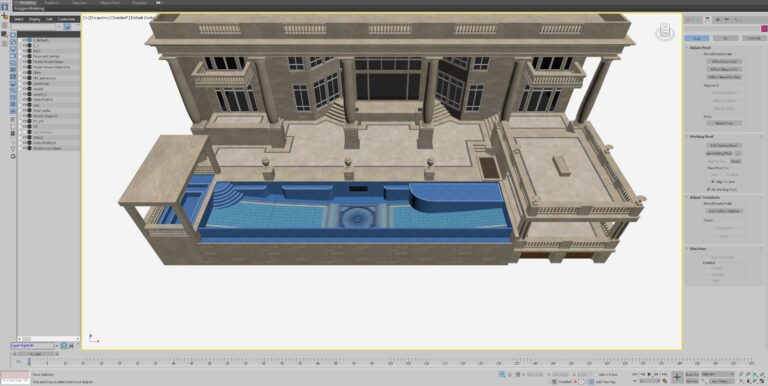Open the Display tab in command panel
The width and height of the screenshot is (768, 386).
point(727,20)
